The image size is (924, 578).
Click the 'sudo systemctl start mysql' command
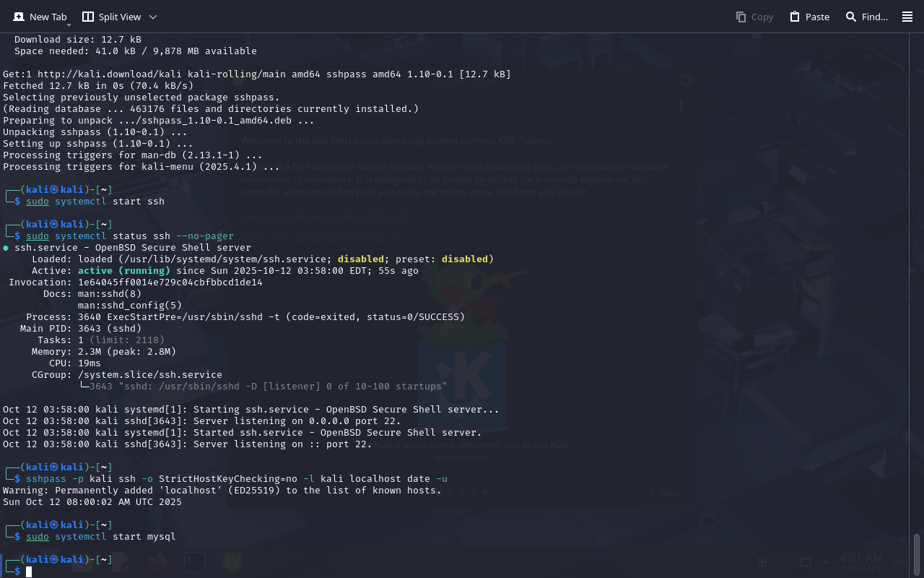point(100,537)
